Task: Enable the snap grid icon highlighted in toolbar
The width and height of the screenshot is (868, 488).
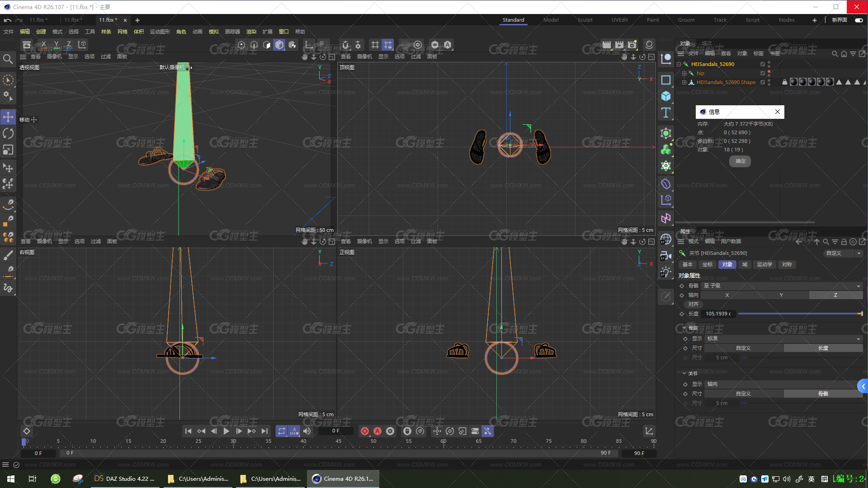Action: pyautogui.click(x=388, y=45)
